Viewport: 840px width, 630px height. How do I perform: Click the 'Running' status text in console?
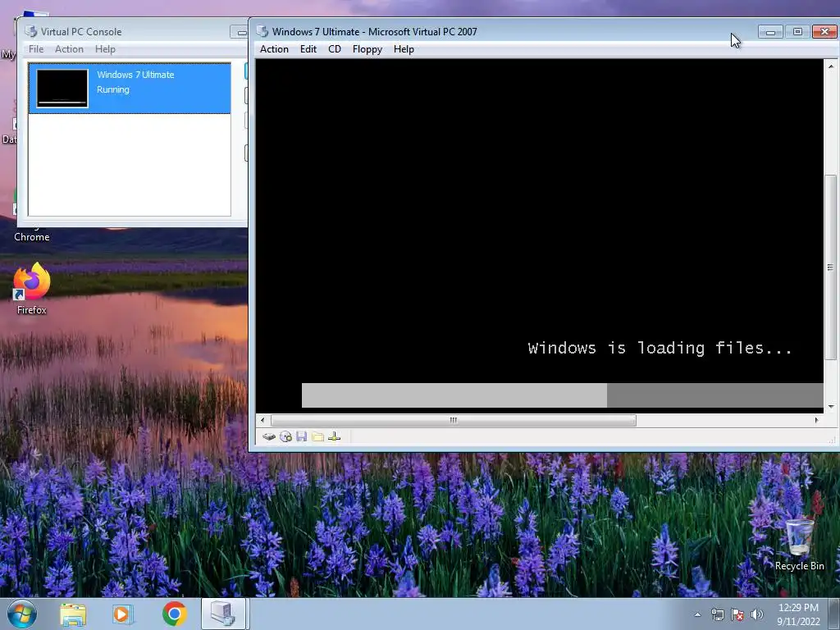[x=113, y=89]
